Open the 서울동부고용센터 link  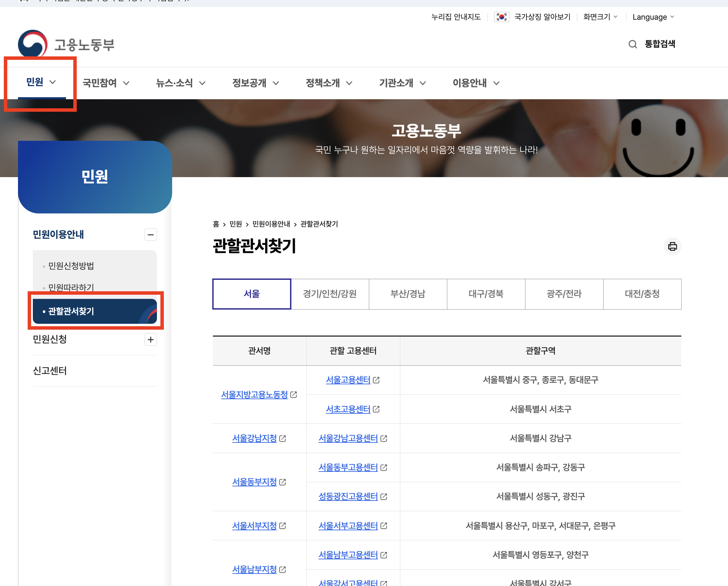[348, 468]
